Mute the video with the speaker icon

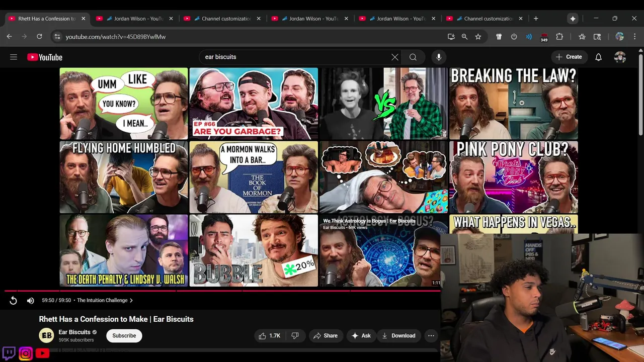(x=30, y=300)
